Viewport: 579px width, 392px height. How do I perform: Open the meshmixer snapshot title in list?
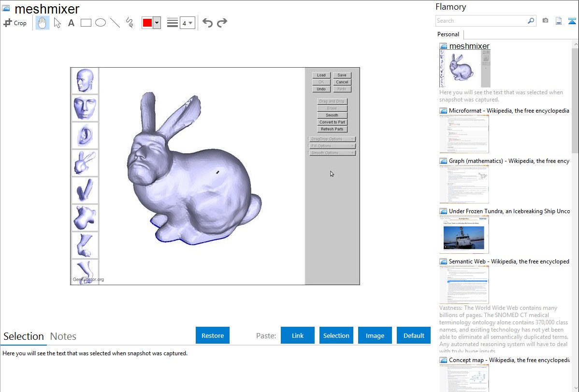pos(469,46)
